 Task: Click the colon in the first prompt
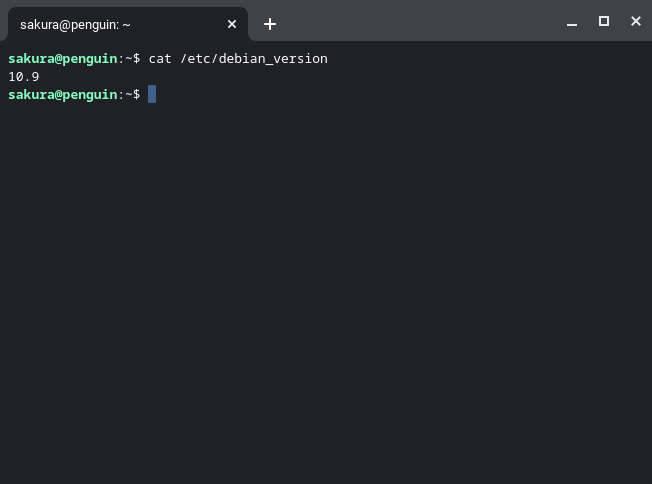121,58
